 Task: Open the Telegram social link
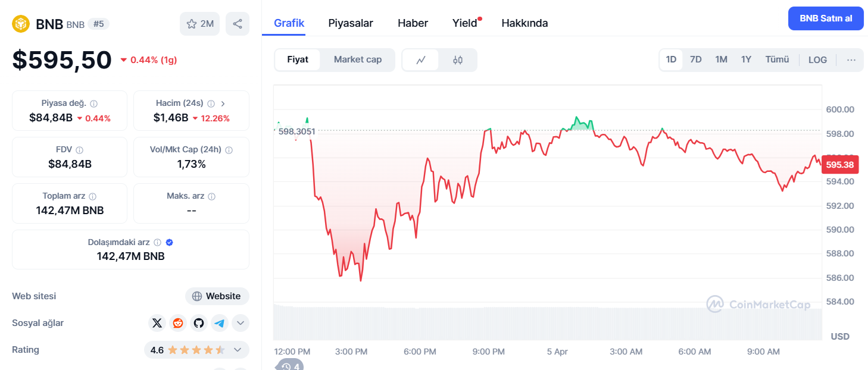220,323
